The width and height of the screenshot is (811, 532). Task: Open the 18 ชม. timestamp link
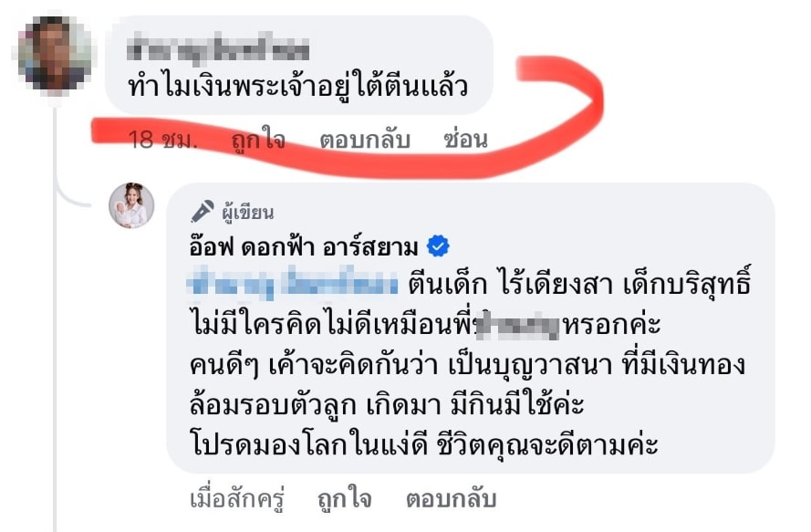click(162, 140)
